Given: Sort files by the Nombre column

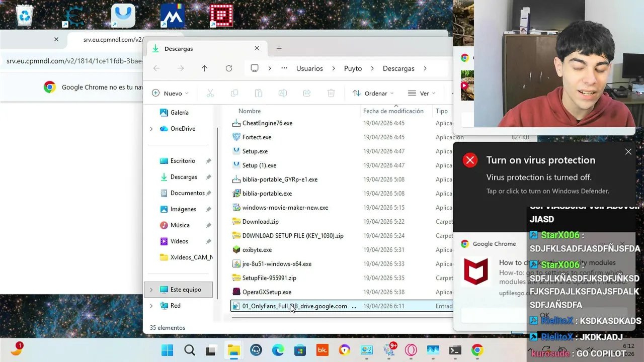Looking at the screenshot, I should [249, 111].
